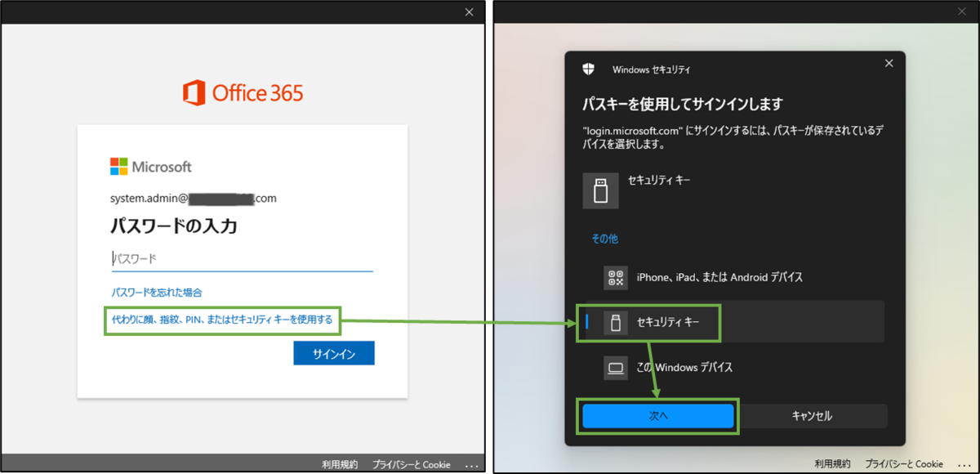
Task: Click the 次へ button
Action: pos(658,415)
